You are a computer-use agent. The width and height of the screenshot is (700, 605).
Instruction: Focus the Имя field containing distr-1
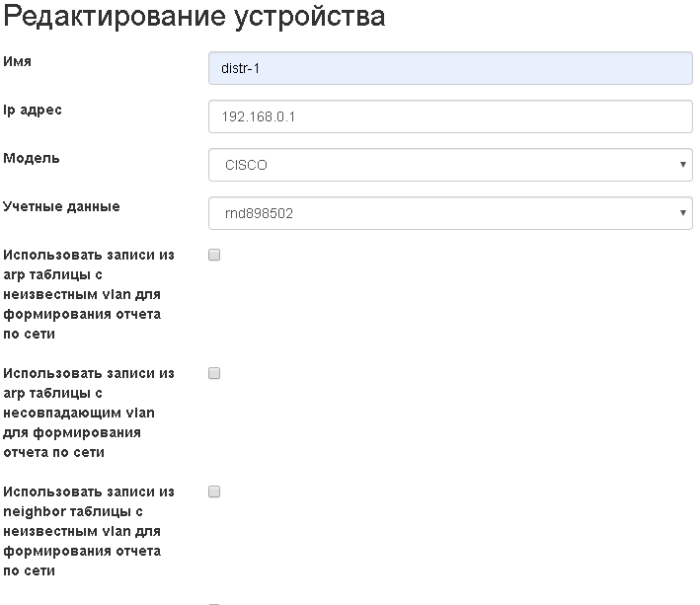pos(450,68)
